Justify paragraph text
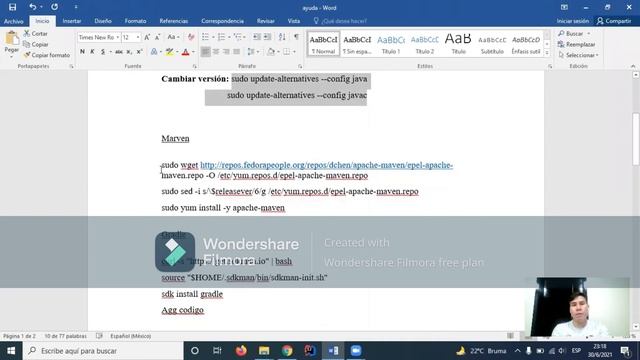Viewport: 640px width, 360px height. click(x=236, y=52)
